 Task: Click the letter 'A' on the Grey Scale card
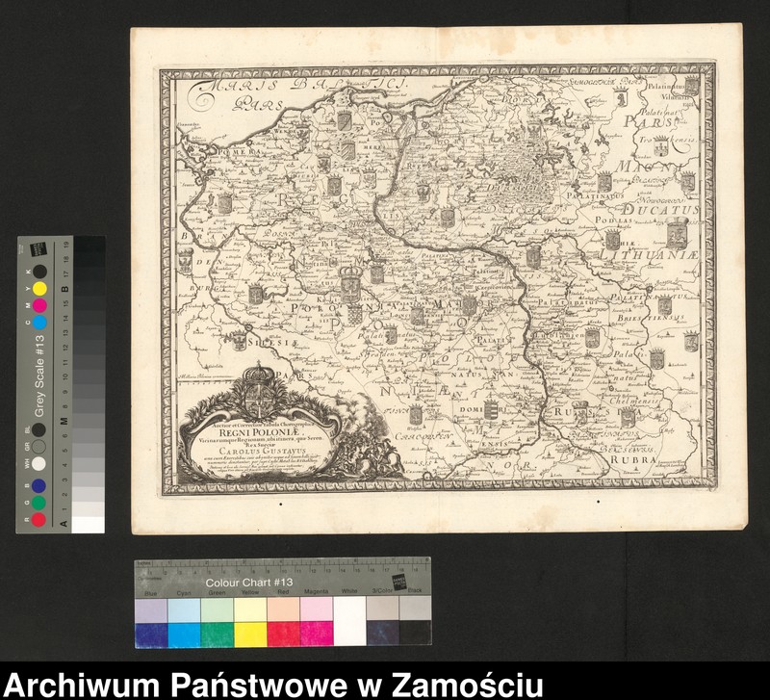[x=64, y=524]
